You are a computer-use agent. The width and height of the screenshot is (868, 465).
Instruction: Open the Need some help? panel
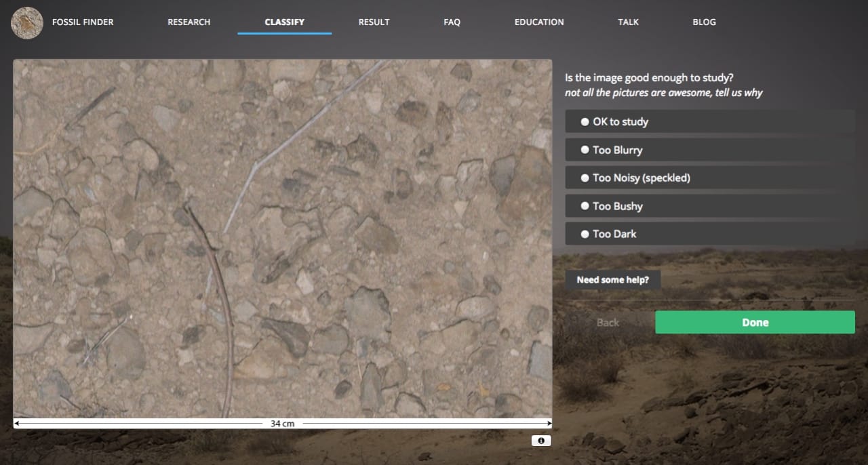(x=613, y=279)
